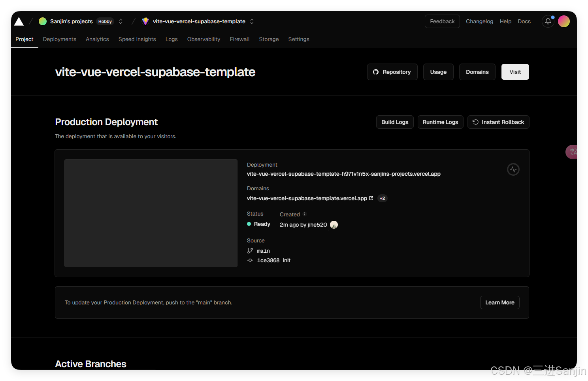588x381 pixels.
Task: Open Build Logs
Action: coord(395,122)
